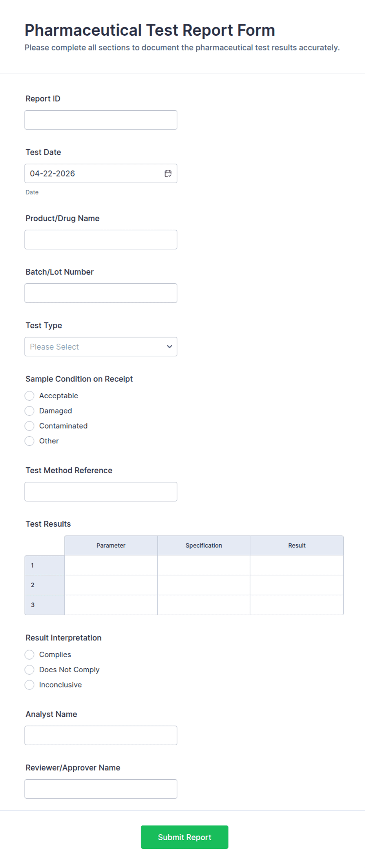Mark sample as Contaminated
Viewport: 365px width, 868px height.
(x=29, y=426)
